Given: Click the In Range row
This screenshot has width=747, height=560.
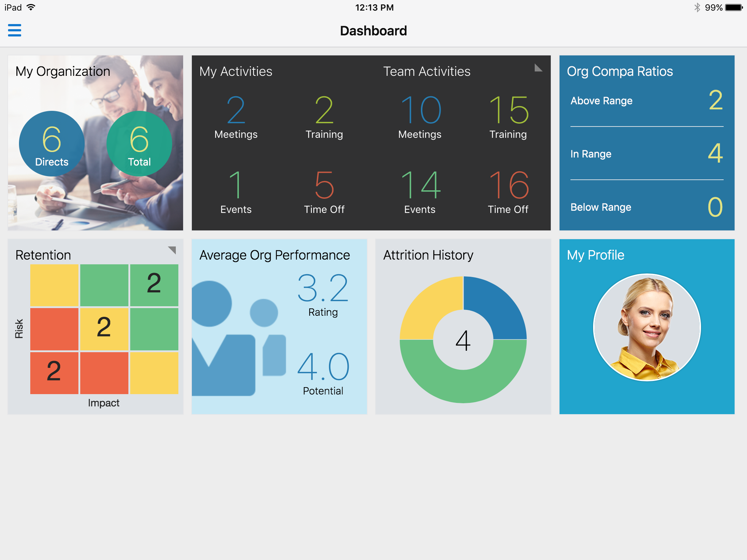Looking at the screenshot, I should click(x=646, y=154).
